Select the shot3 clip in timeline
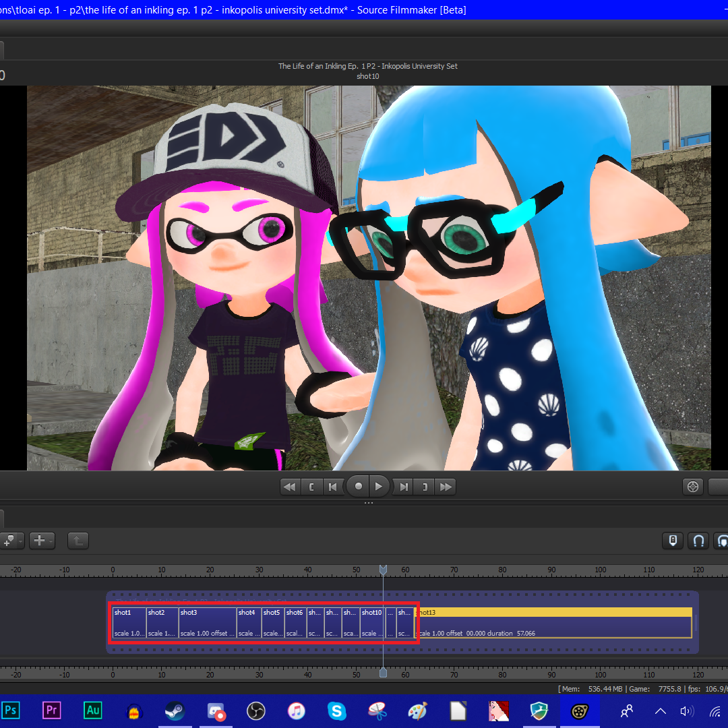The image size is (728, 728). [x=208, y=623]
